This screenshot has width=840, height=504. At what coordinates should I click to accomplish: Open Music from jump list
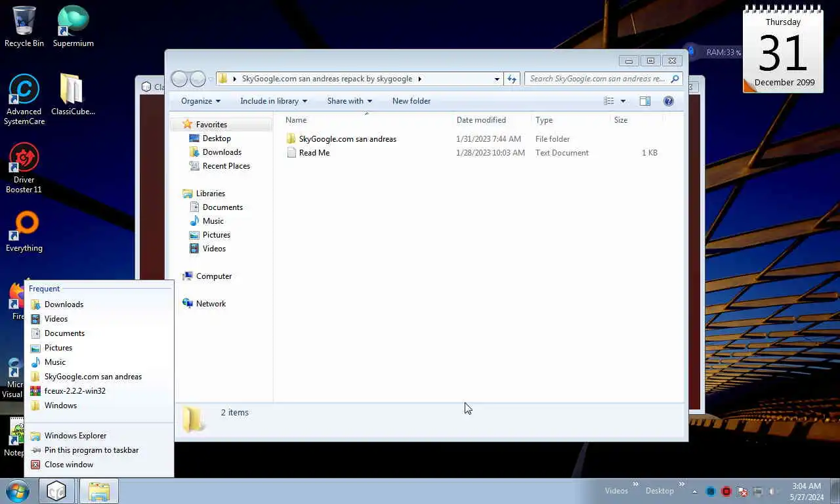point(99,362)
